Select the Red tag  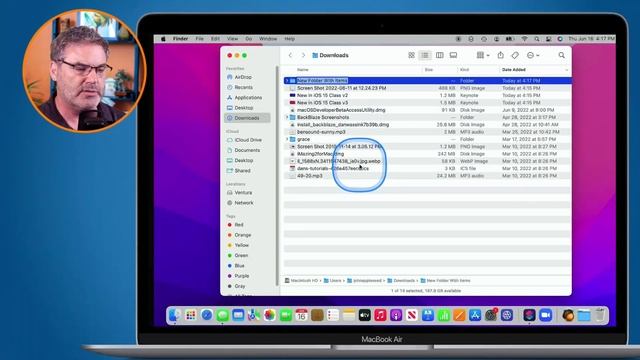click(x=239, y=225)
